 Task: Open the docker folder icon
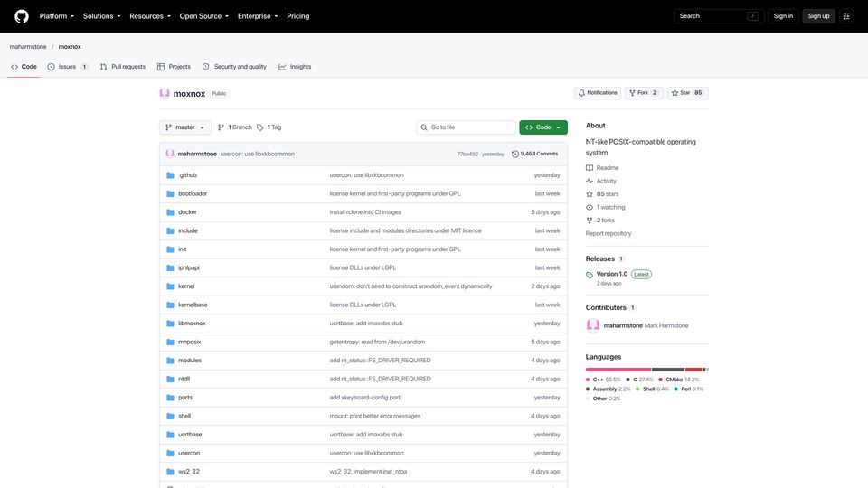point(171,212)
